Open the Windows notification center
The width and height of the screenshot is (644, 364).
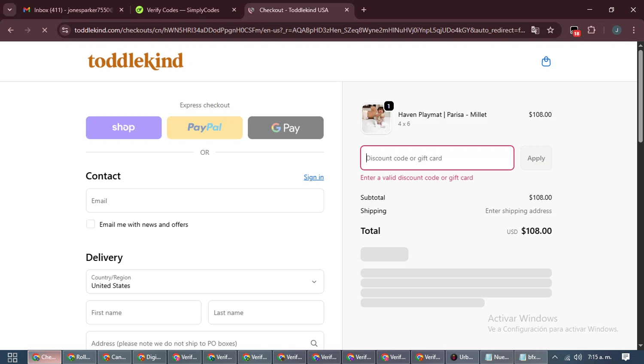click(626, 357)
